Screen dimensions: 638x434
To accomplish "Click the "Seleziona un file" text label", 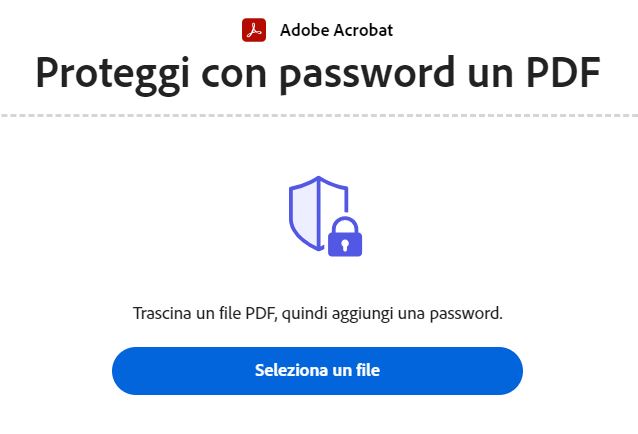I will (x=317, y=370).
